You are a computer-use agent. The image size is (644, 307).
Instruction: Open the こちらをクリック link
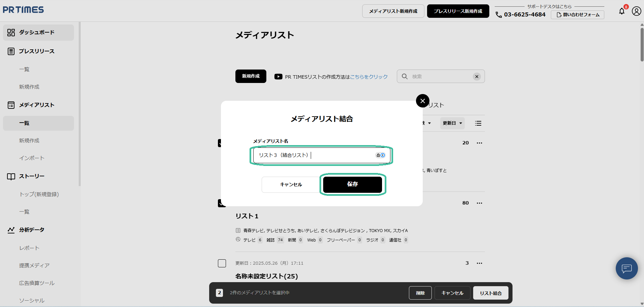click(369, 77)
